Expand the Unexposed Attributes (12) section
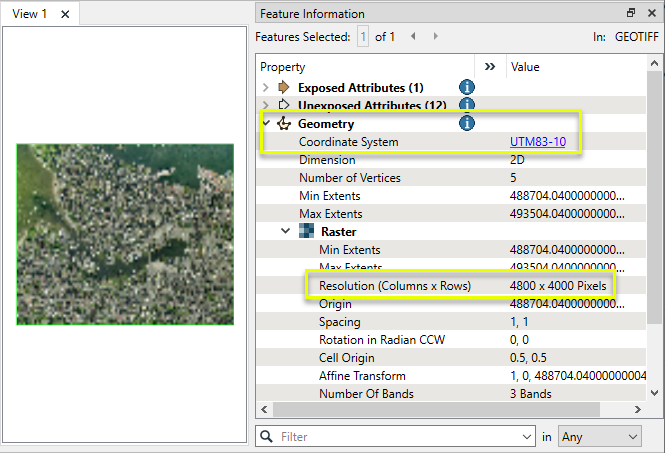 click(x=266, y=105)
